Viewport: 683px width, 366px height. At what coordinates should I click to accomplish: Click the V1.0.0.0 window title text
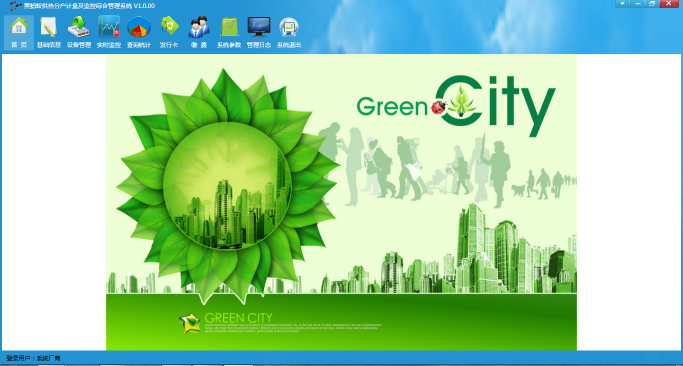coord(145,6)
